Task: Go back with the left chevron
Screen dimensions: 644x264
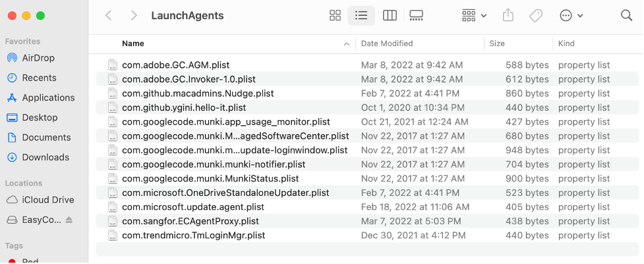Action: (x=108, y=16)
